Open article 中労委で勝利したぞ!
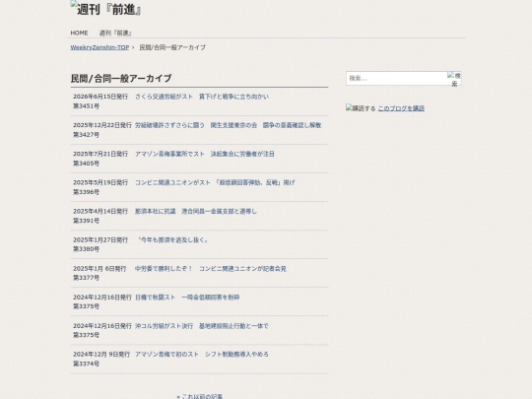The image size is (532, 399). click(x=211, y=269)
